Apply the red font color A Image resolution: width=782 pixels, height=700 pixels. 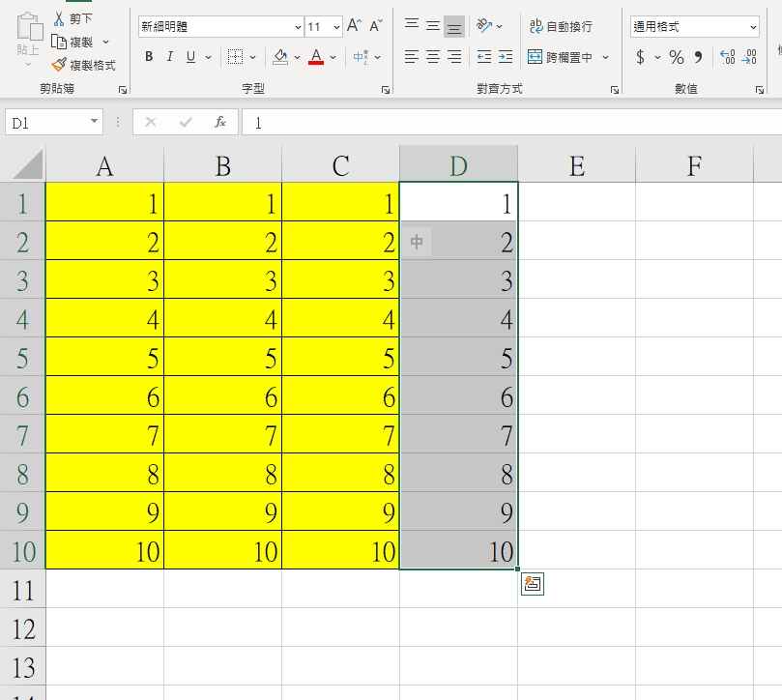[x=316, y=57]
